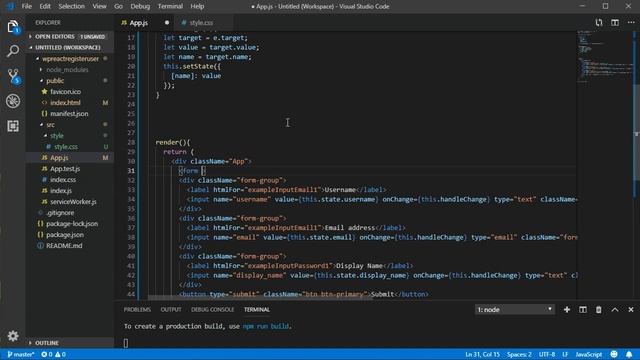Viewport: 640px width, 360px height.
Task: Click the minimap code overview
Action: (x=605, y=57)
